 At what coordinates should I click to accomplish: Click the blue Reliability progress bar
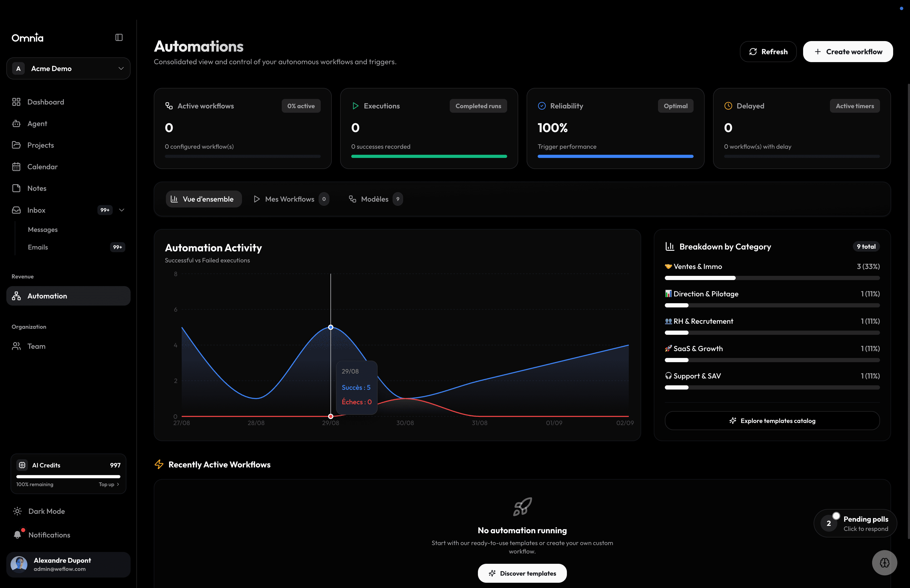point(615,156)
